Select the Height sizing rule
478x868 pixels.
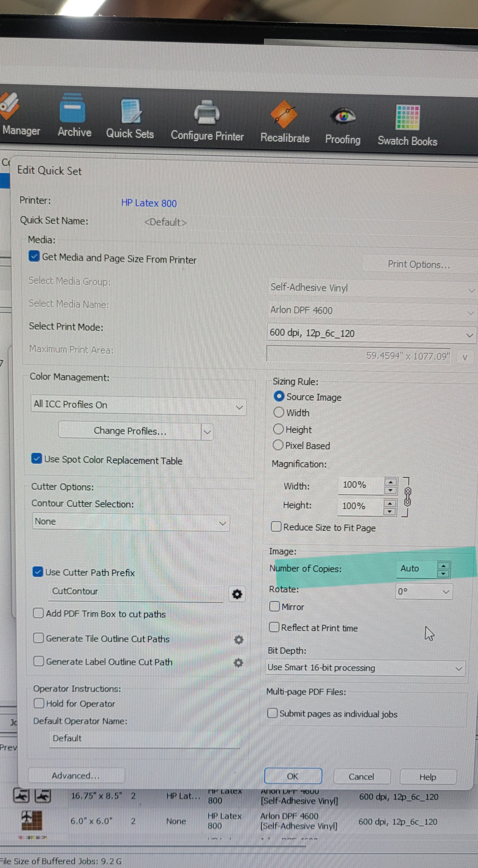[278, 429]
